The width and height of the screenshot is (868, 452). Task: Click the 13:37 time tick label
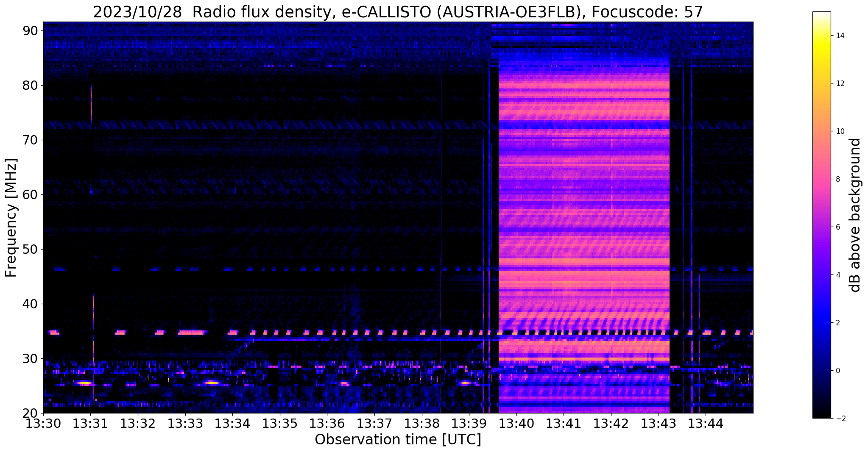pyautogui.click(x=374, y=423)
